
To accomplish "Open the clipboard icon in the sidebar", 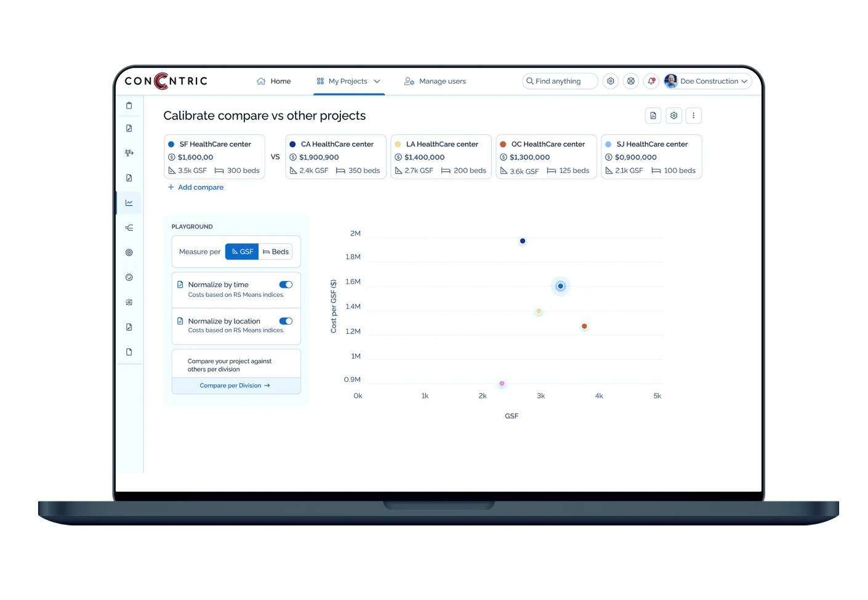I will click(129, 105).
